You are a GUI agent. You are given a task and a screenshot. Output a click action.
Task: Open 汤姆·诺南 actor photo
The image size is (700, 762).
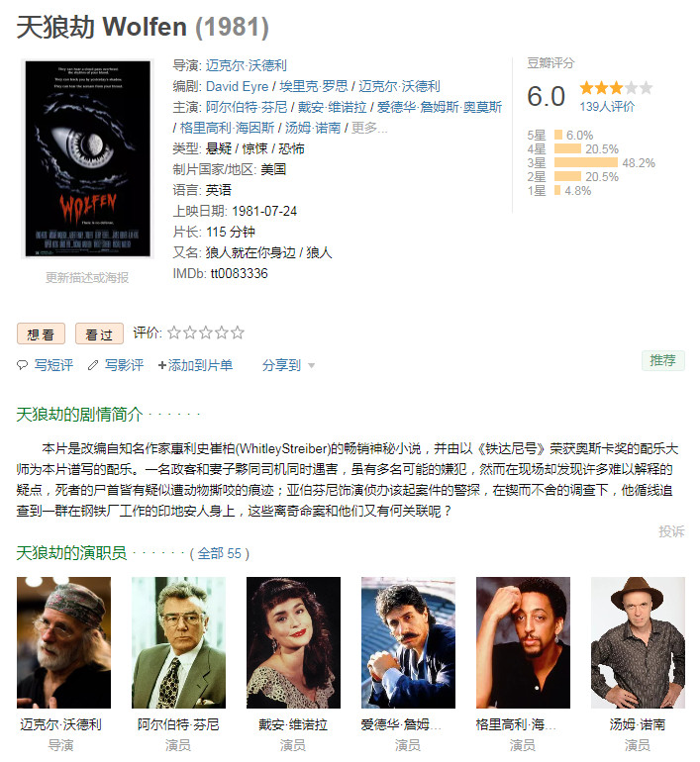click(x=638, y=642)
